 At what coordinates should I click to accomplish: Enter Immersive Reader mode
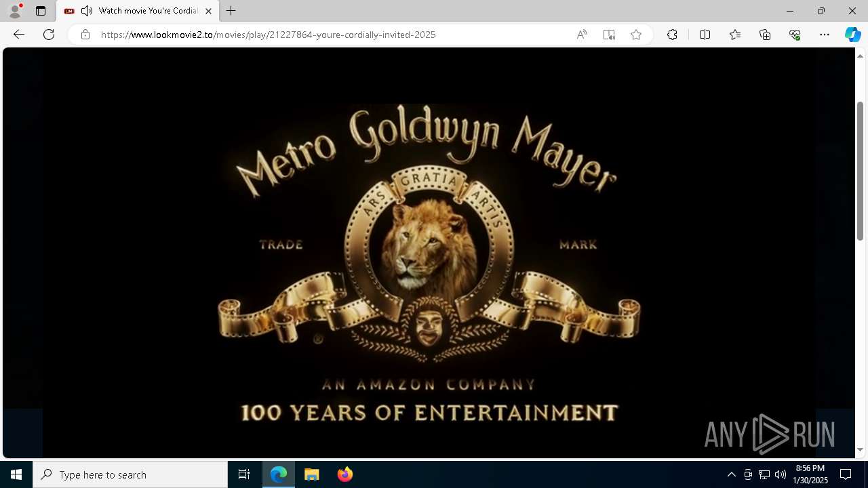click(609, 35)
